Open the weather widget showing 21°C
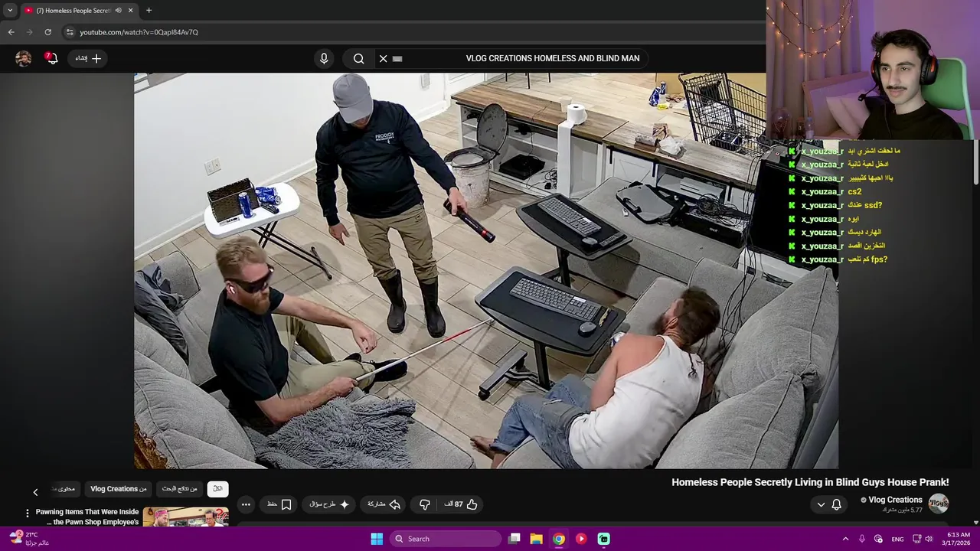 click(29, 539)
